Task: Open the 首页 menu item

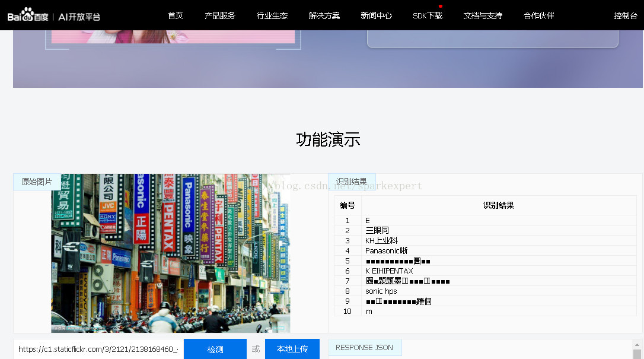Action: click(x=176, y=15)
